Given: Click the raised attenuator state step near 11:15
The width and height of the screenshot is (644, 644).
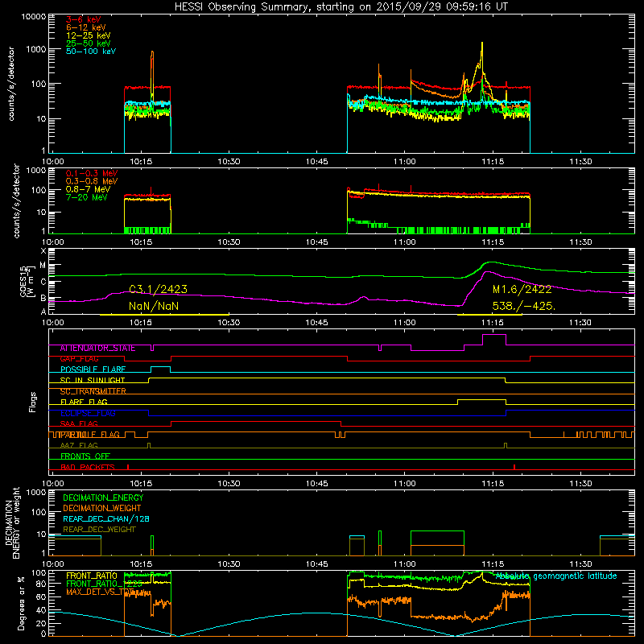Looking at the screenshot, I should [x=494, y=335].
